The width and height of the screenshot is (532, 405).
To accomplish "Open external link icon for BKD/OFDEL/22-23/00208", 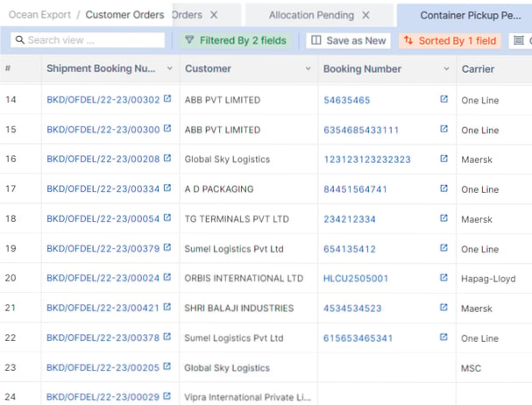I will [167, 159].
